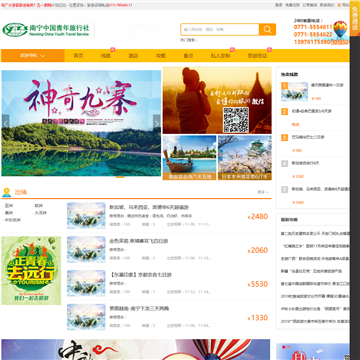360x360 pixels.
Task: Click the 联系我们 link in top bar
Action: tap(327, 5)
